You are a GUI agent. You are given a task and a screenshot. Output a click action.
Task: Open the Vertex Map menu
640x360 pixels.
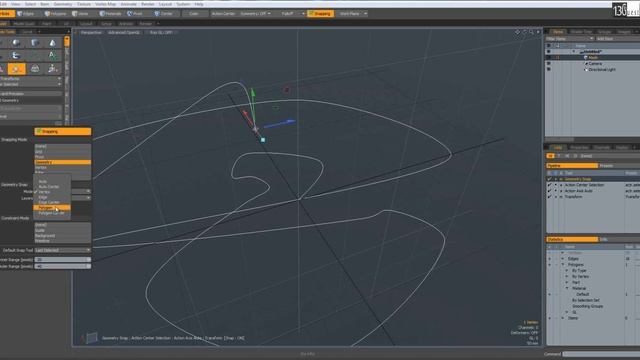pyautogui.click(x=105, y=4)
